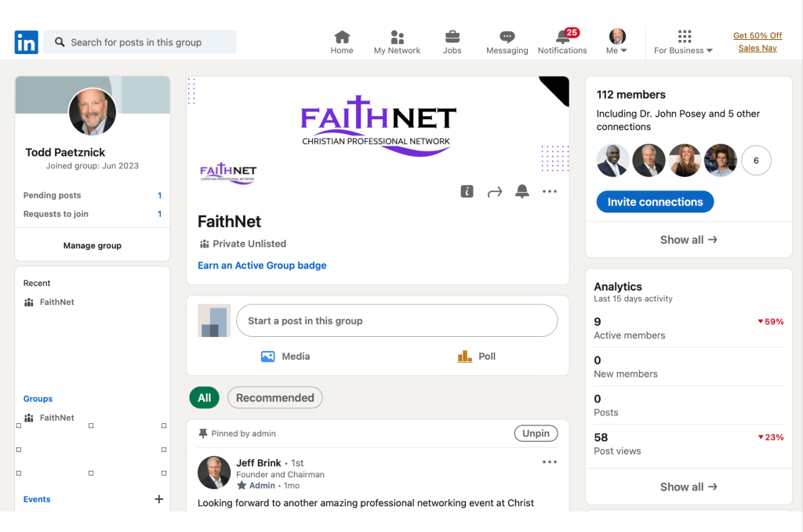Click the group info icon
The height and width of the screenshot is (532, 803).
coord(467,191)
